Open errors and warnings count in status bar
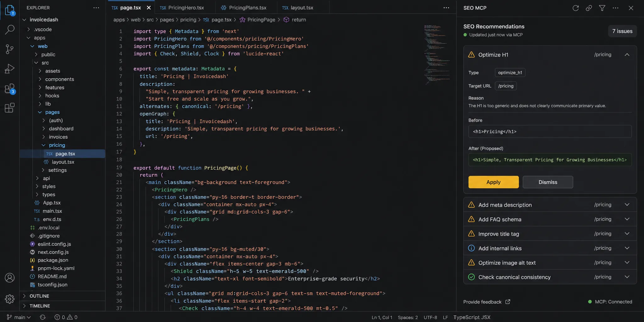This screenshot has height=322, width=644. pos(66,317)
